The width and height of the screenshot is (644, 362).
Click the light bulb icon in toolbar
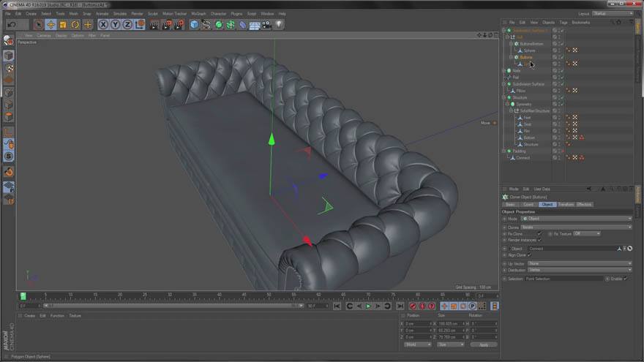tap(279, 25)
